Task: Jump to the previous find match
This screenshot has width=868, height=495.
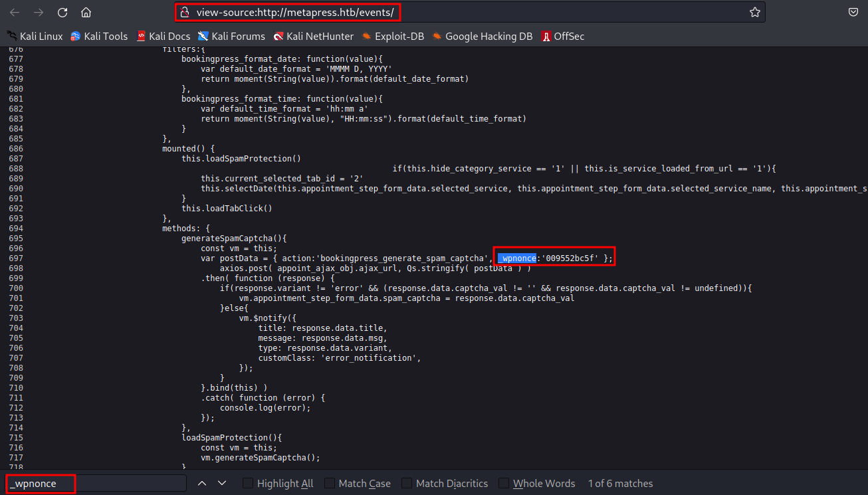Action: 202,484
